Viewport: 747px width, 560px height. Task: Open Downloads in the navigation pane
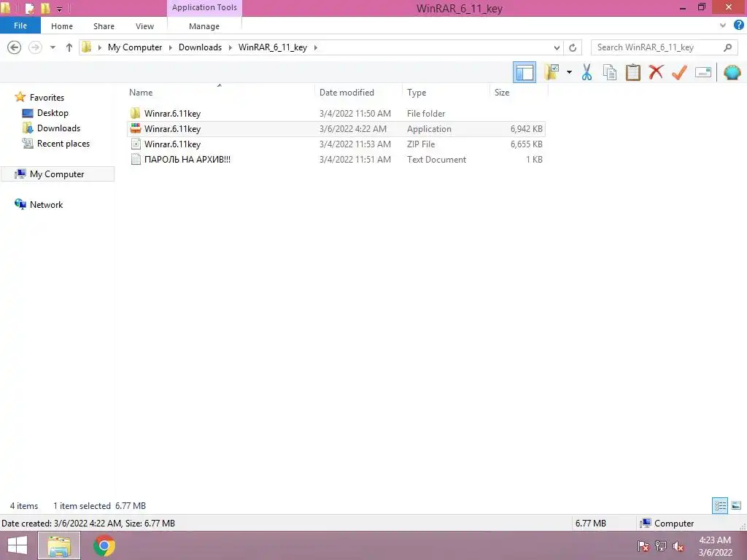click(58, 128)
